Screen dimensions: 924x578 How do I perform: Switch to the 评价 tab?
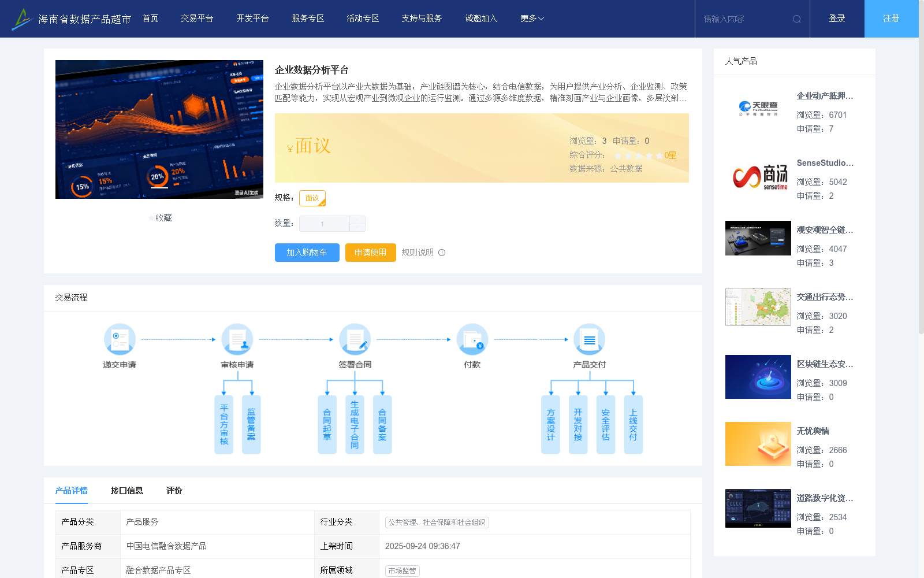pyautogui.click(x=174, y=491)
